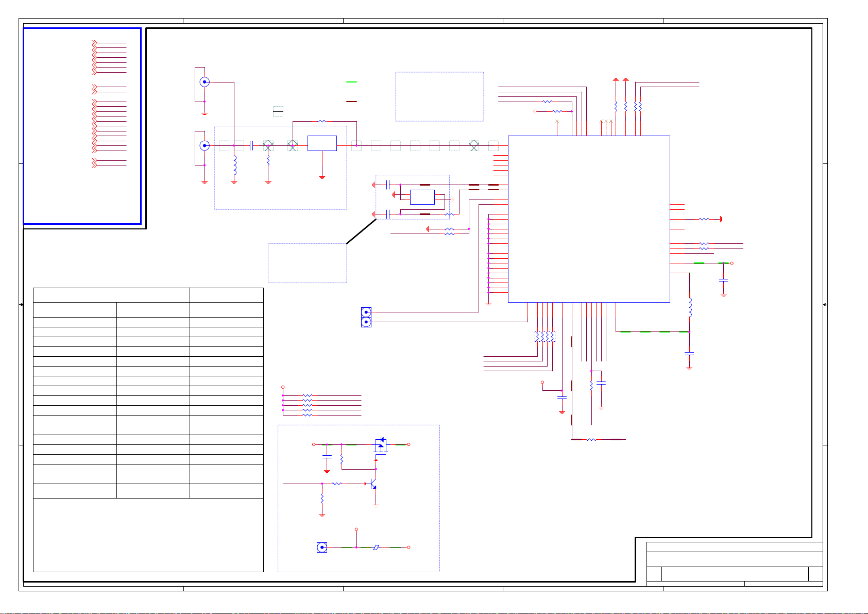Viewport: 868px width, 614px height.
Task: Select the upper pin of the two-pin header
Action: pos(366,312)
